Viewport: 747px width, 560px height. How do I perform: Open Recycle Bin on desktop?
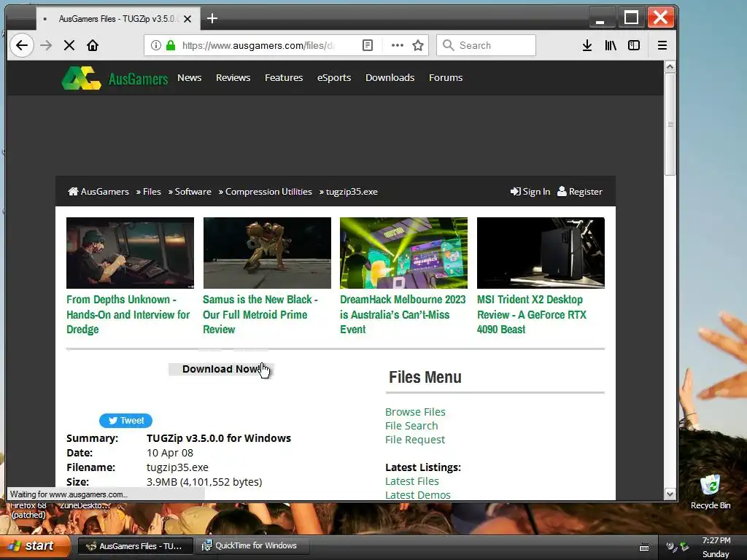coord(711,491)
